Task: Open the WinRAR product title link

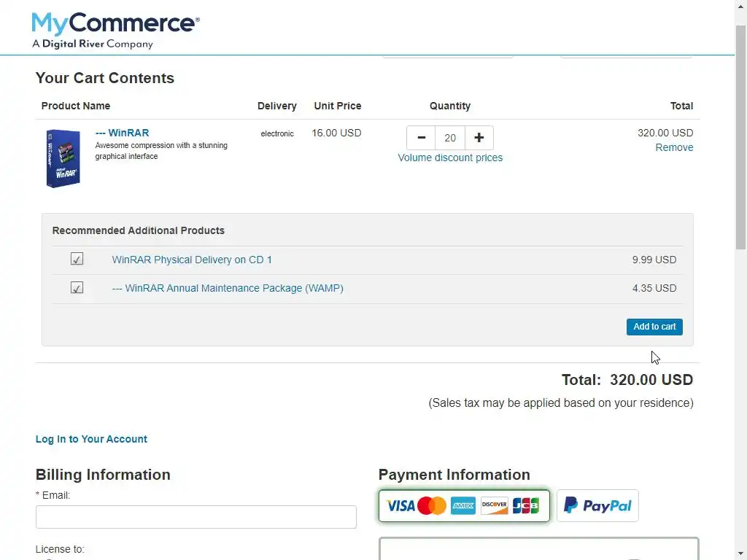Action: (122, 133)
